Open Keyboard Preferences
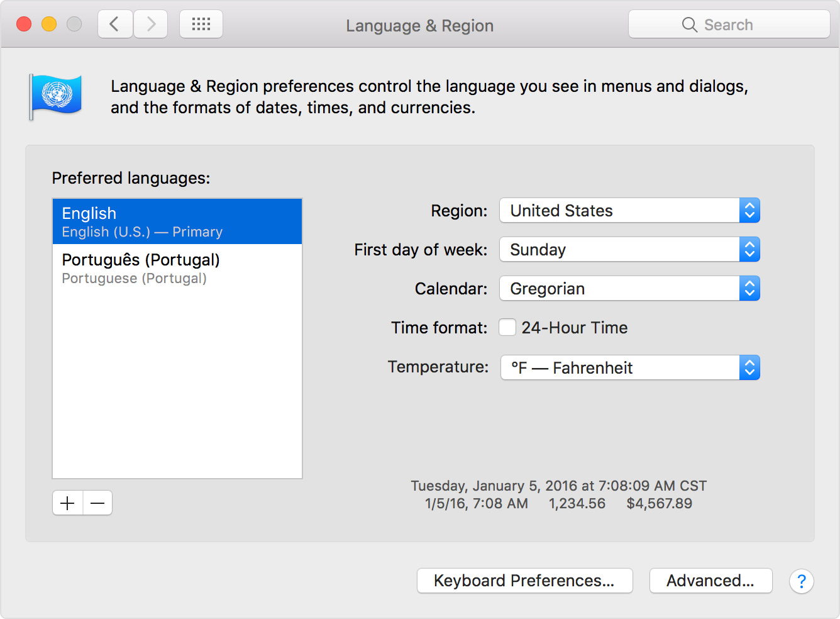The width and height of the screenshot is (840, 619). click(x=524, y=581)
